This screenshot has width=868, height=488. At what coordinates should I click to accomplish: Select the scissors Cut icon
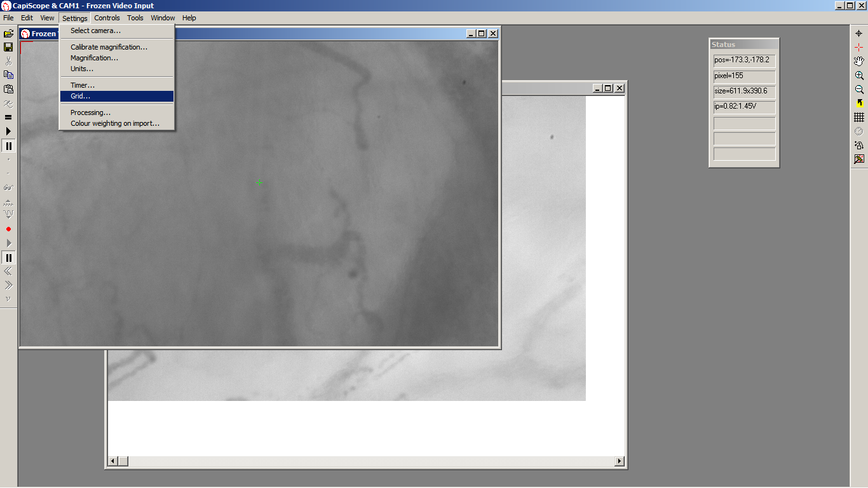click(8, 61)
